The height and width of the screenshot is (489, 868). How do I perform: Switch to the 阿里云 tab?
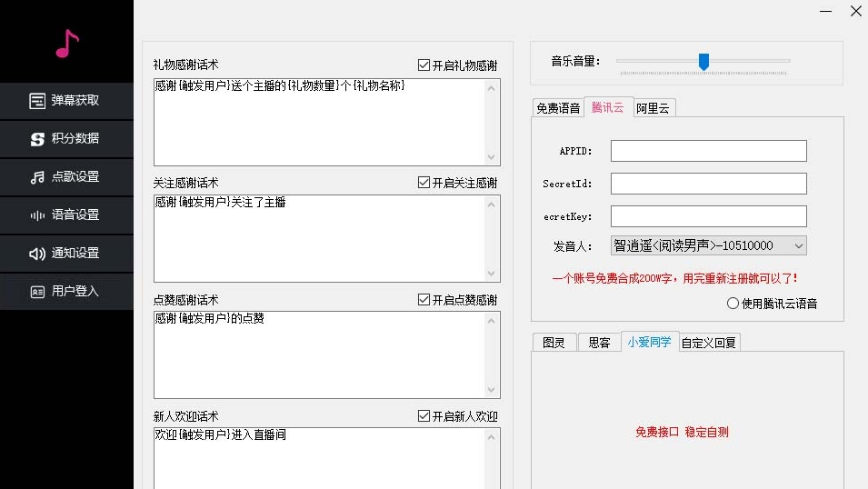coord(652,108)
